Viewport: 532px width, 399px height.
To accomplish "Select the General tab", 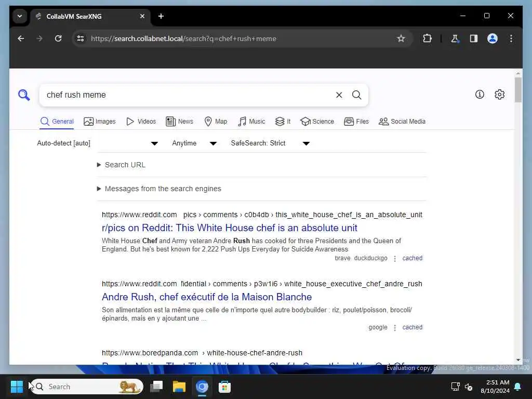I will 57,122.
